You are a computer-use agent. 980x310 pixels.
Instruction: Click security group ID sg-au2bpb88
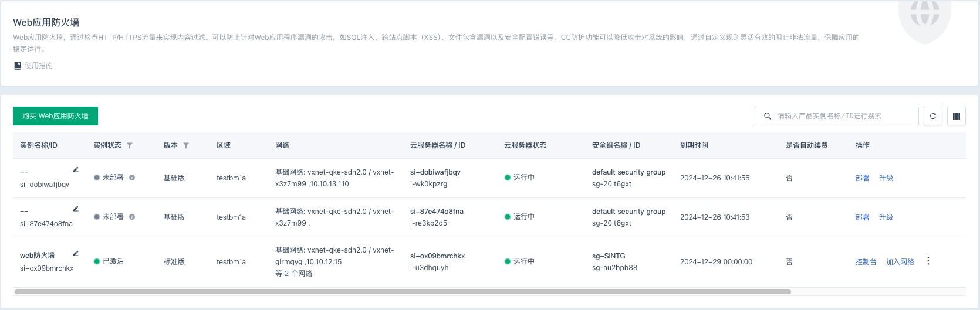(x=614, y=268)
